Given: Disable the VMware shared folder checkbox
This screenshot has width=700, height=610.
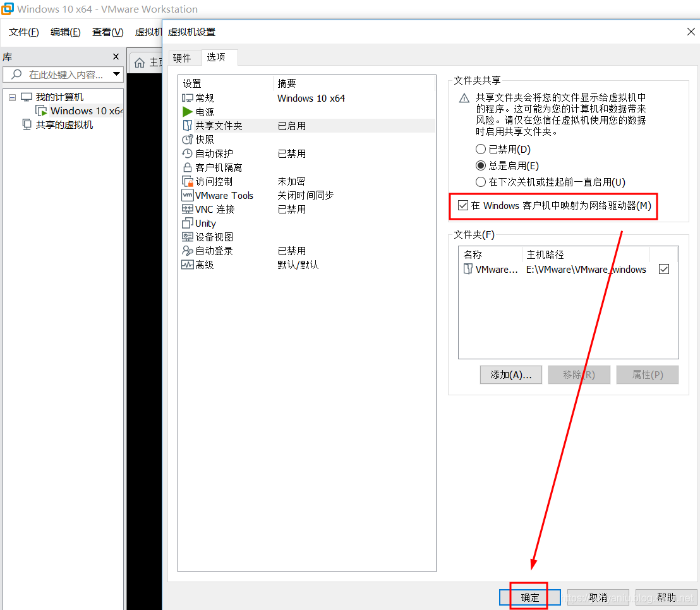Looking at the screenshot, I should tap(664, 268).
